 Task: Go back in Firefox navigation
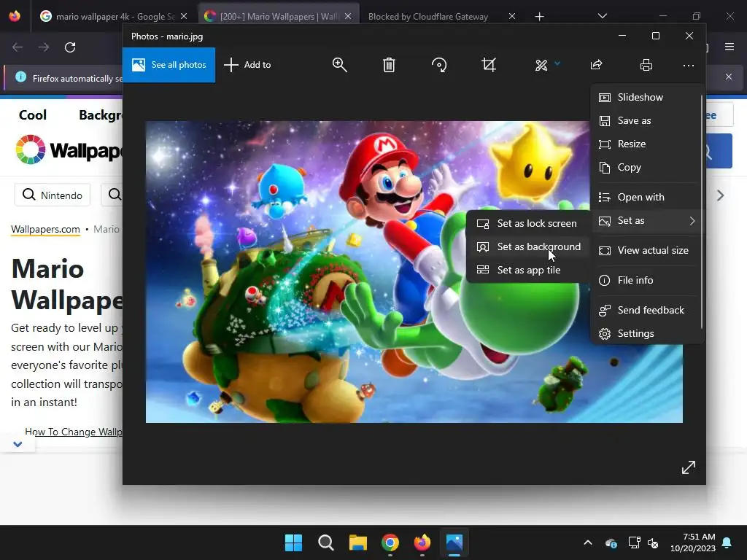pos(18,47)
